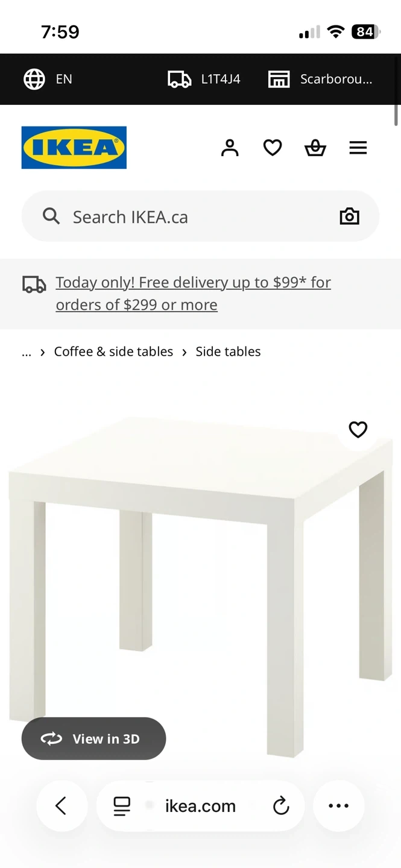This screenshot has height=868, width=401.
Task: Click the IKEA logo
Action: point(74,148)
